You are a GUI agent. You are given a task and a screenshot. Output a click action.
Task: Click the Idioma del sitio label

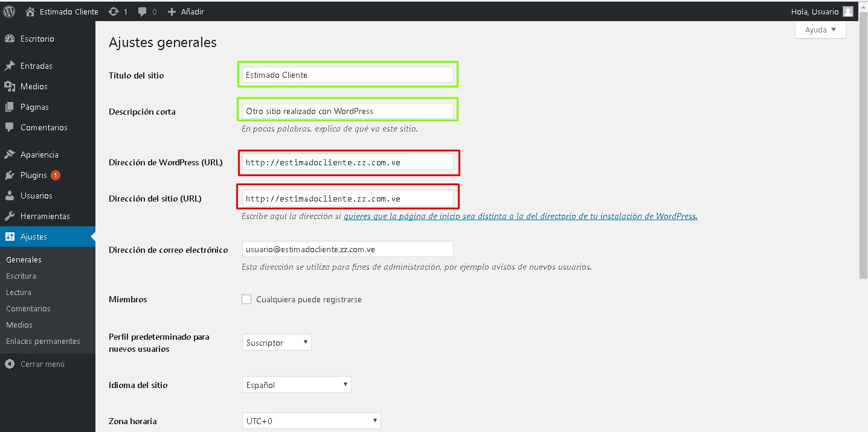pyautogui.click(x=138, y=385)
